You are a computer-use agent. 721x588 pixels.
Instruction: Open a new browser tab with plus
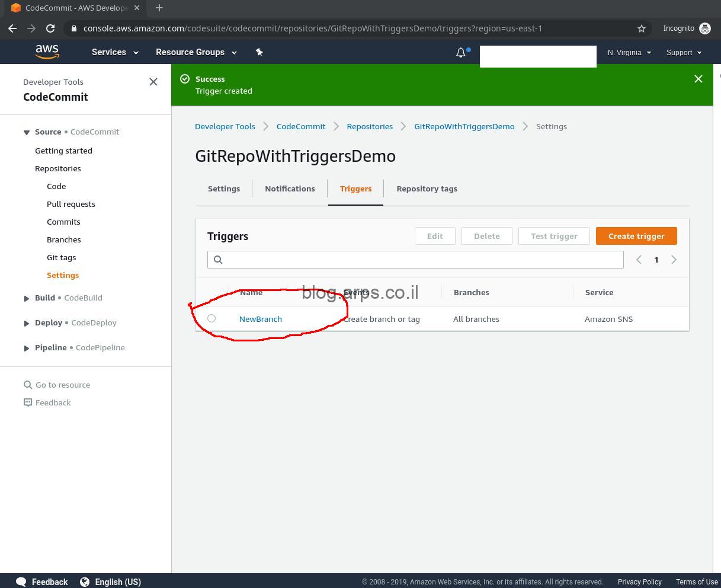(x=159, y=8)
